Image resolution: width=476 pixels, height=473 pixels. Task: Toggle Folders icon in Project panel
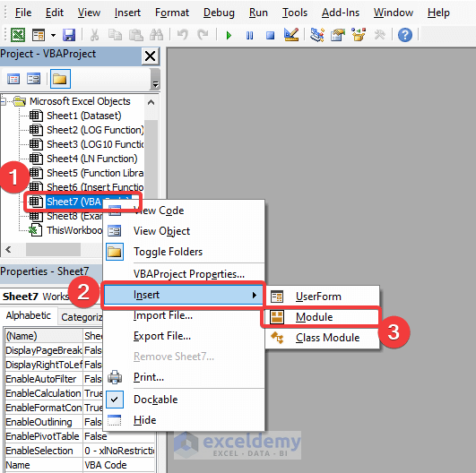pyautogui.click(x=60, y=79)
